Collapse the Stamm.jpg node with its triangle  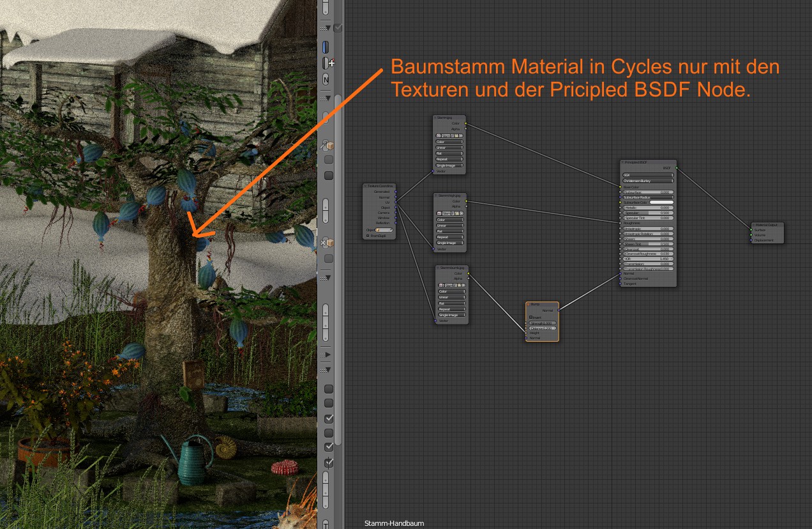tap(435, 118)
